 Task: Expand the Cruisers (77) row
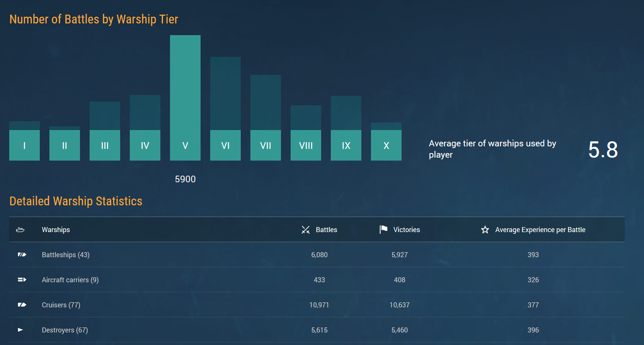pos(61,305)
